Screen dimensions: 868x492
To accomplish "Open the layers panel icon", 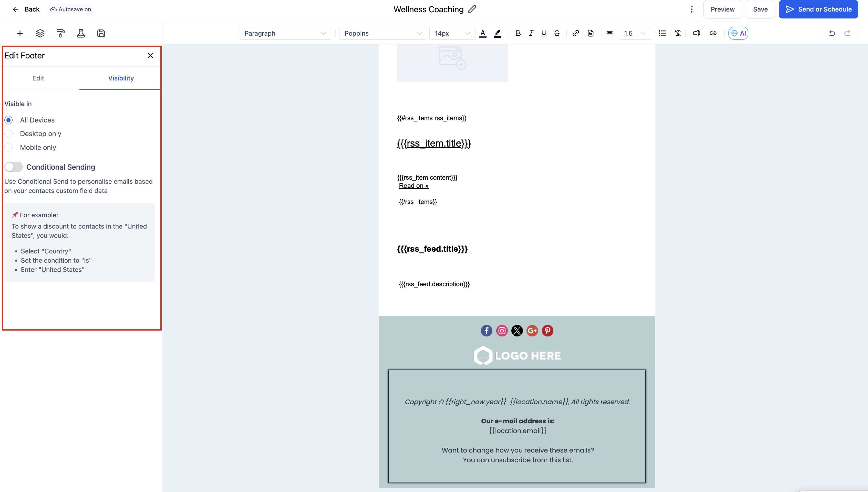I will click(x=40, y=33).
